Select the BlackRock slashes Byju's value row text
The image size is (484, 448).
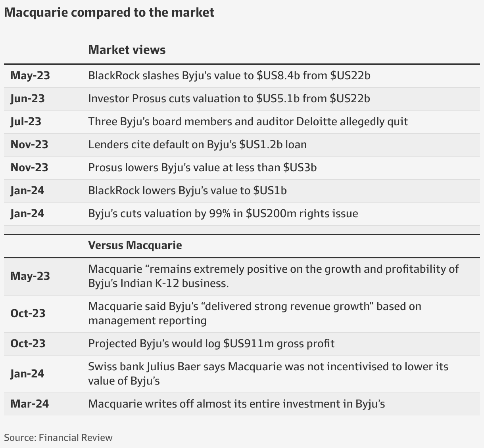[229, 75]
